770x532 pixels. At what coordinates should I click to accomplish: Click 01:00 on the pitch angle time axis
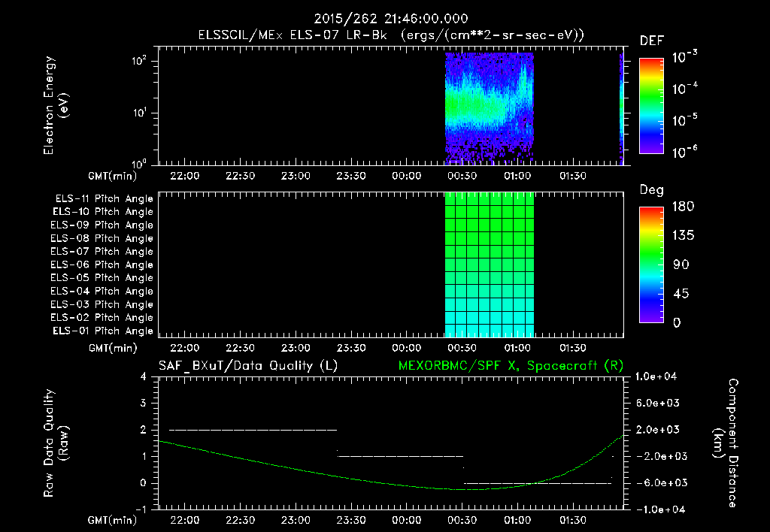(x=517, y=348)
